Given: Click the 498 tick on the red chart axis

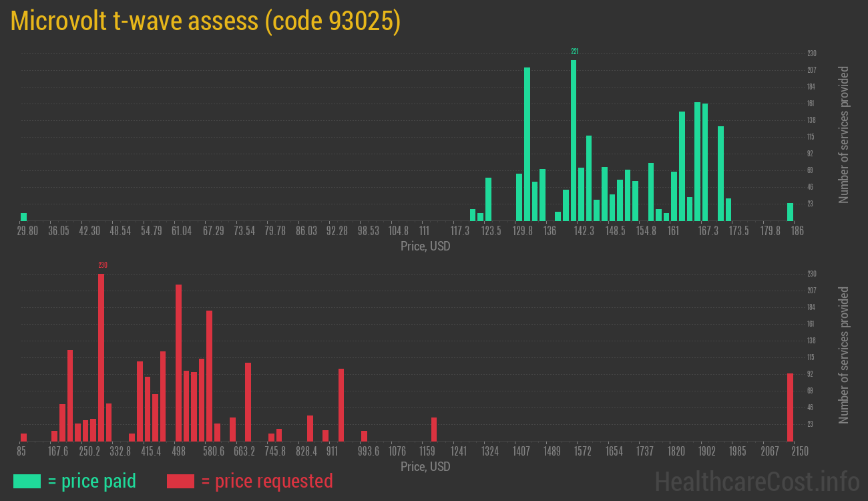Looking at the screenshot, I should coord(178,452).
